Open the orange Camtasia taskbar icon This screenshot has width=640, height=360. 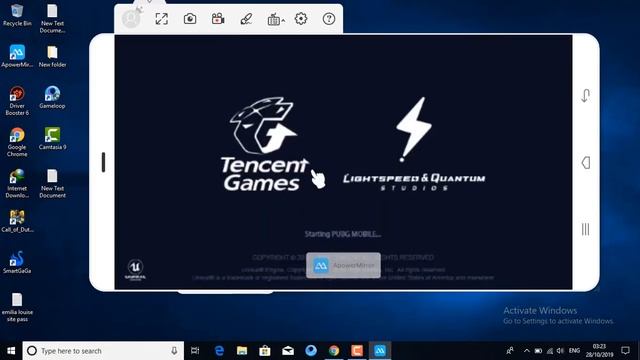click(x=357, y=351)
